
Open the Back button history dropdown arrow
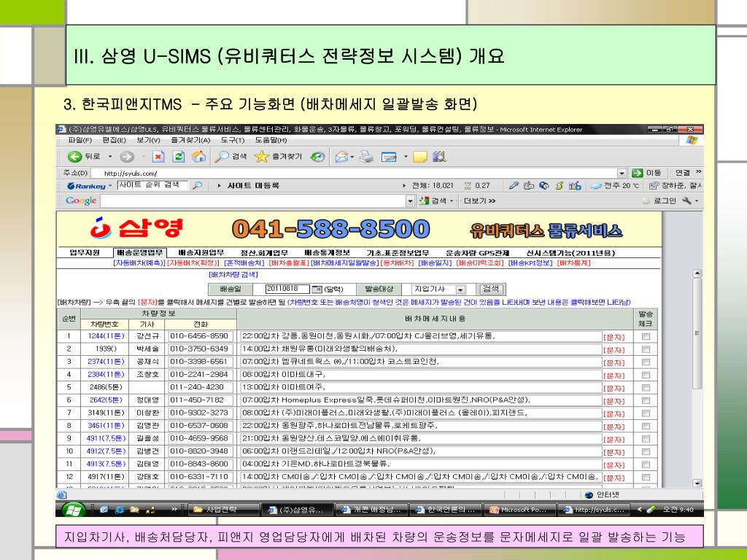[110, 157]
